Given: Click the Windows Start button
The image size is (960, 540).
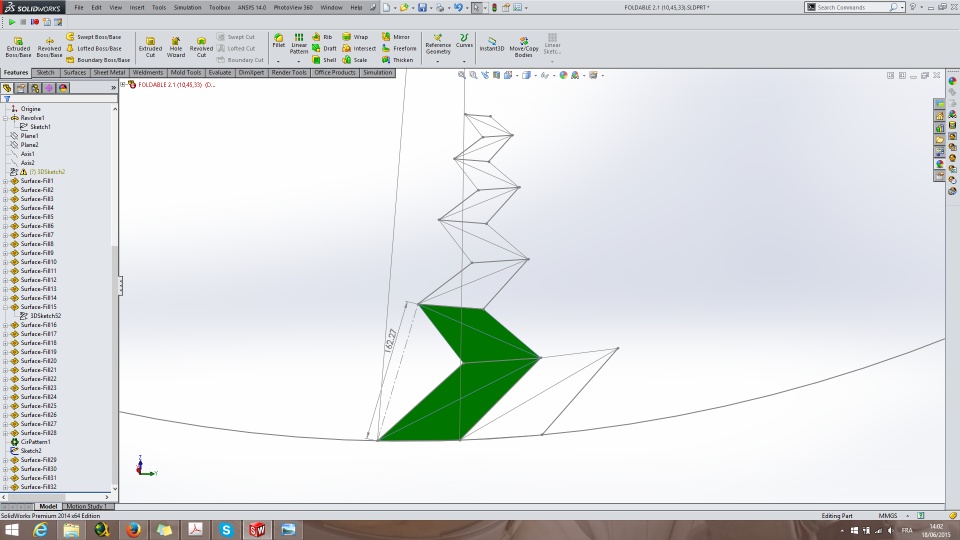Looking at the screenshot, I should click(x=12, y=530).
